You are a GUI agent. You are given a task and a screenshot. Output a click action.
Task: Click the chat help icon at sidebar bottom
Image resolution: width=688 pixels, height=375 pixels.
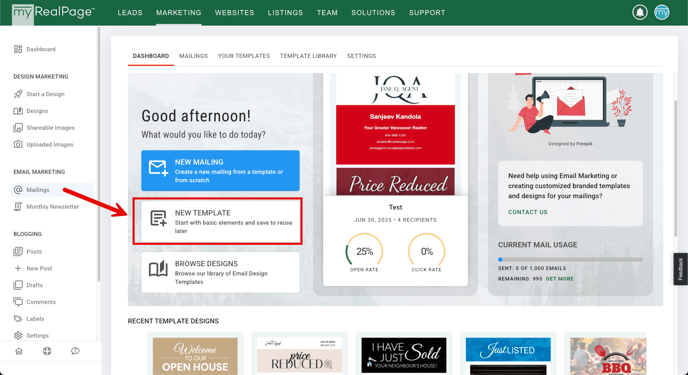(x=75, y=351)
